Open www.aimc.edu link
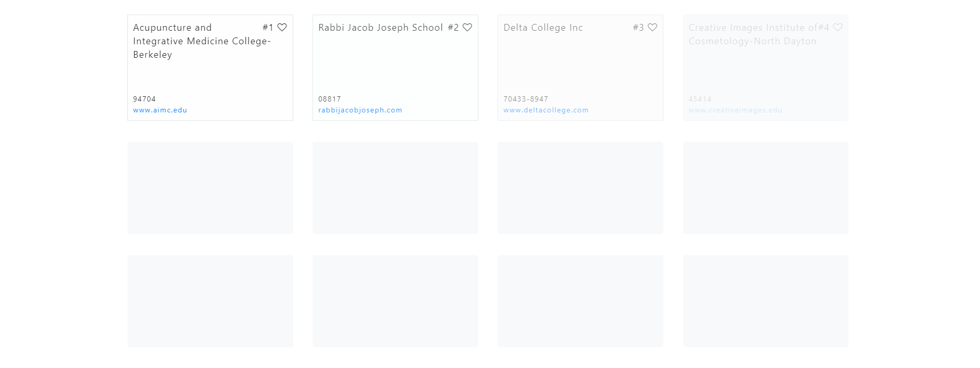 pyautogui.click(x=160, y=110)
